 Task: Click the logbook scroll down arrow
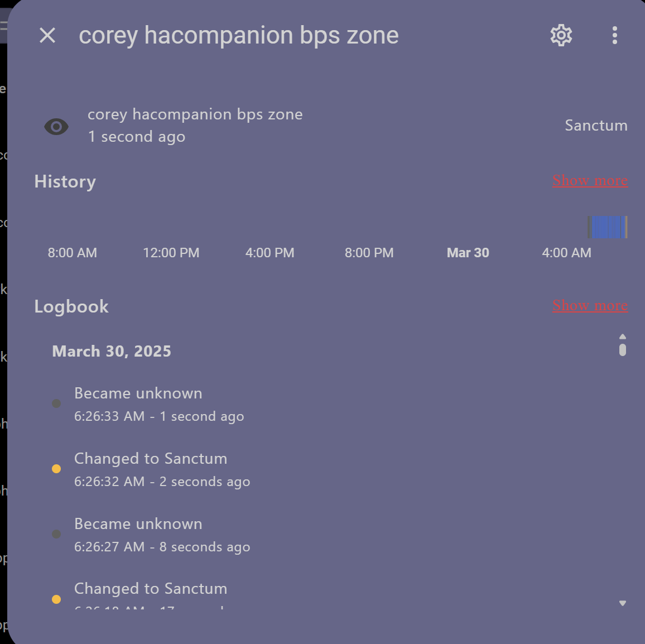tap(623, 603)
